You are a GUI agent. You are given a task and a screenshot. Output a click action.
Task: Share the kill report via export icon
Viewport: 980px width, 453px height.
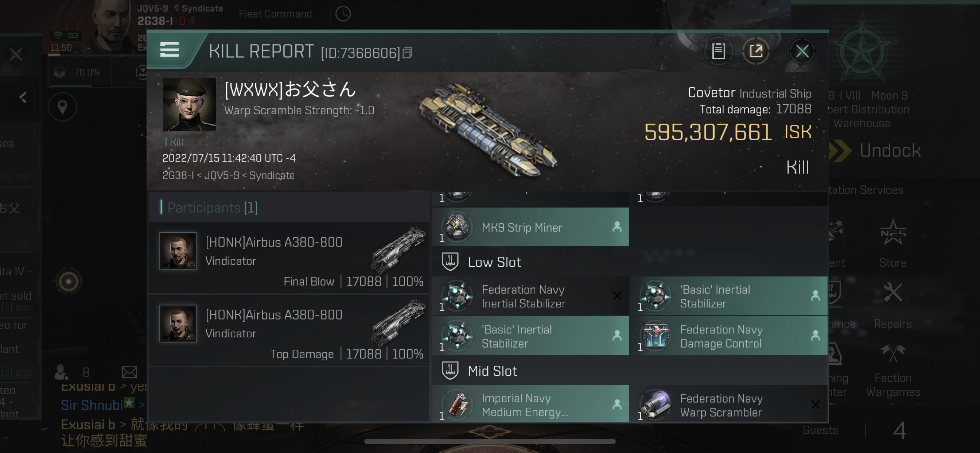point(756,51)
